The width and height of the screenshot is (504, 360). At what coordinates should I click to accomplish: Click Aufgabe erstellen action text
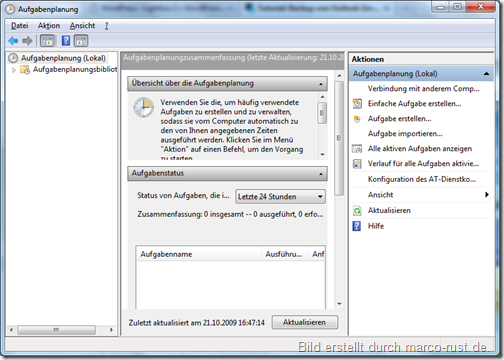click(399, 119)
